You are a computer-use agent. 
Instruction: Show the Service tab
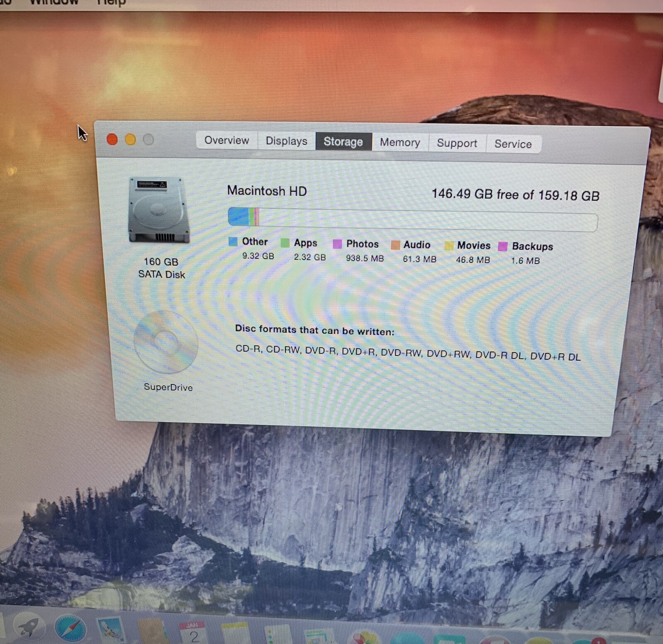tap(513, 144)
